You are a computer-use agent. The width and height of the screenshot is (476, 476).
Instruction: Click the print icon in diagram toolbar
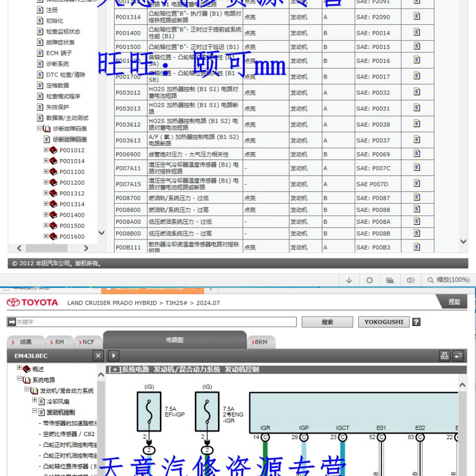[445, 356]
